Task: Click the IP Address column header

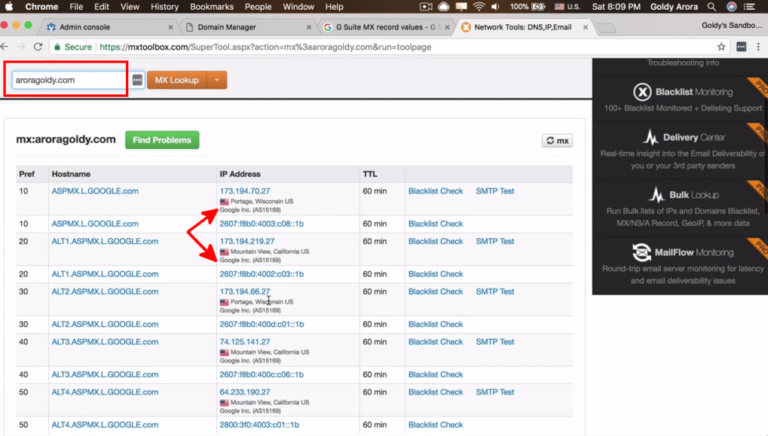Action: pyautogui.click(x=240, y=174)
